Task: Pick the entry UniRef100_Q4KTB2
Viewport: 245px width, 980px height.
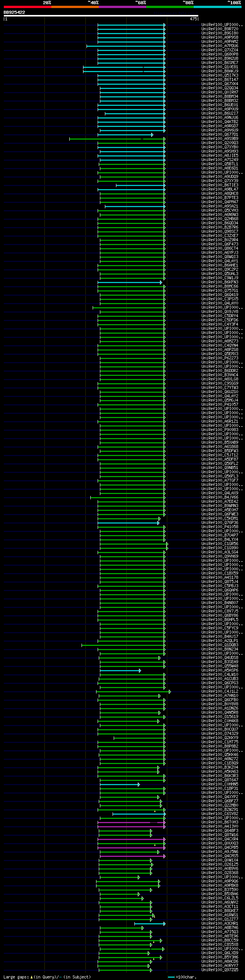Action: (220, 122)
